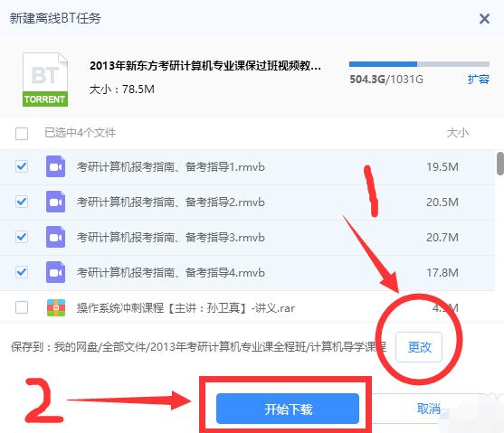Click 扩容 link to expand storage

479,79
